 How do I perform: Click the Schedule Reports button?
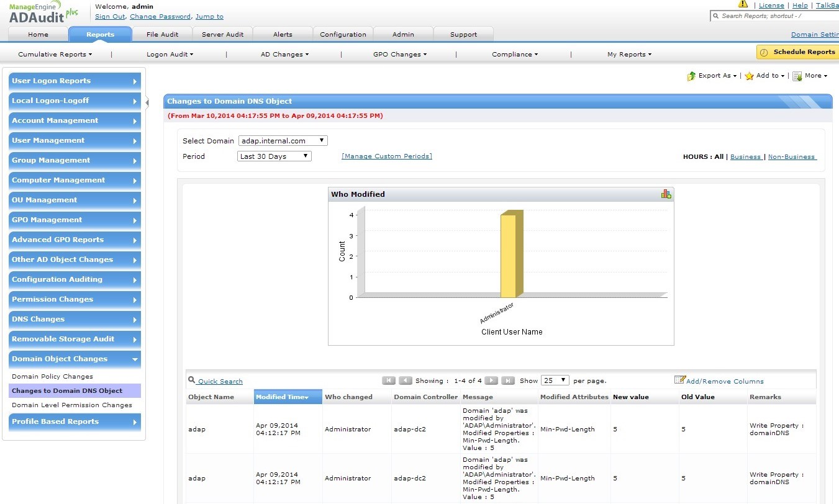(798, 52)
